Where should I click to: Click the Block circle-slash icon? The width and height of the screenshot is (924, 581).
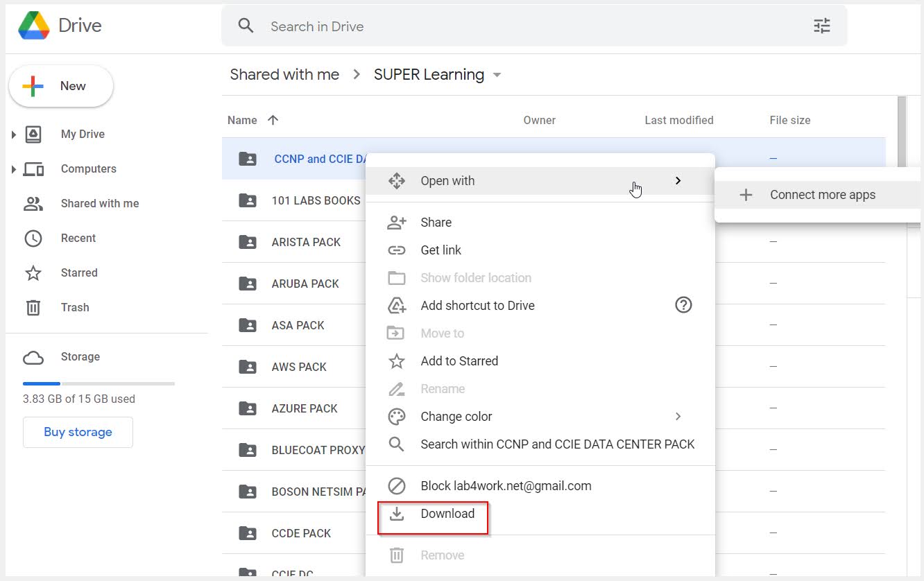click(397, 486)
